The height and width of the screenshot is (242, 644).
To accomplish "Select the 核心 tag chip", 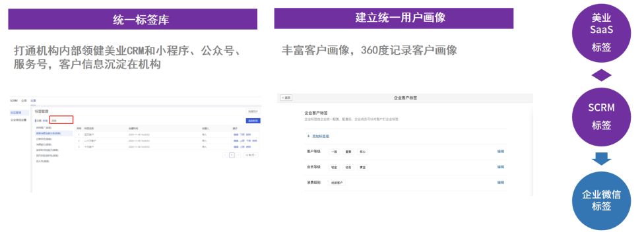I will point(362,152).
